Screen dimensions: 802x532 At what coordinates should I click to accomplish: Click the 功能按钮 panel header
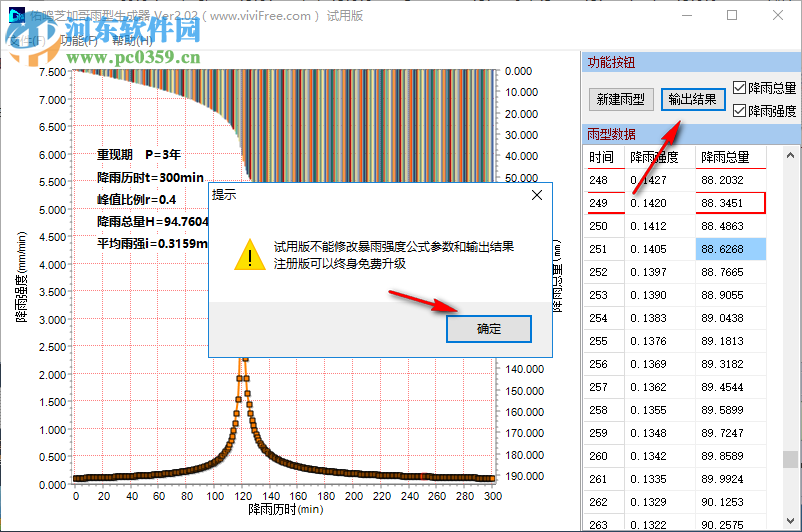click(692, 62)
